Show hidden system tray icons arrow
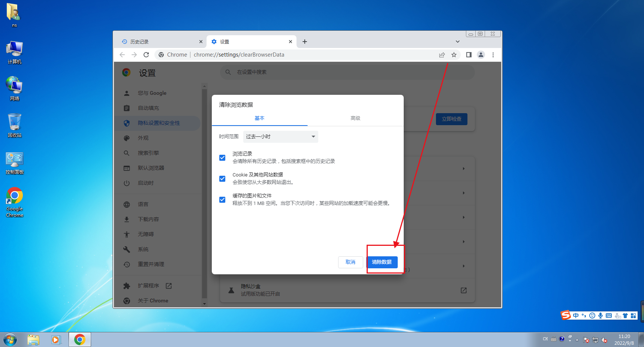The image size is (644, 347). 577,340
